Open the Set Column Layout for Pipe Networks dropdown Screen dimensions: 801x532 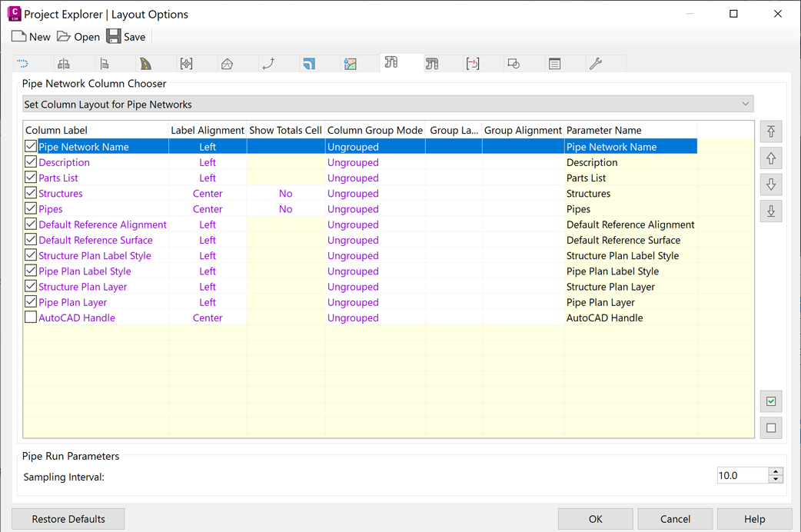tap(387, 104)
